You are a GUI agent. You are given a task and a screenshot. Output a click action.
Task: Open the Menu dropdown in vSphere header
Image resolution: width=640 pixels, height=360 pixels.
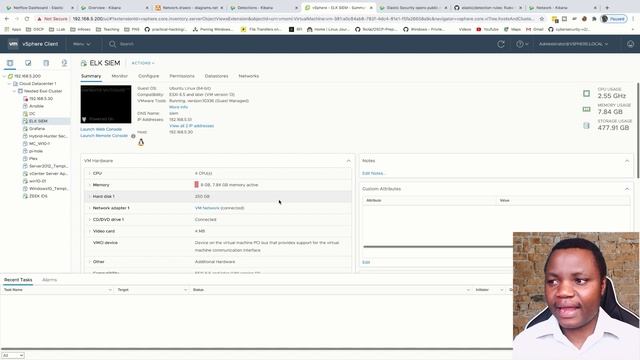click(x=82, y=44)
